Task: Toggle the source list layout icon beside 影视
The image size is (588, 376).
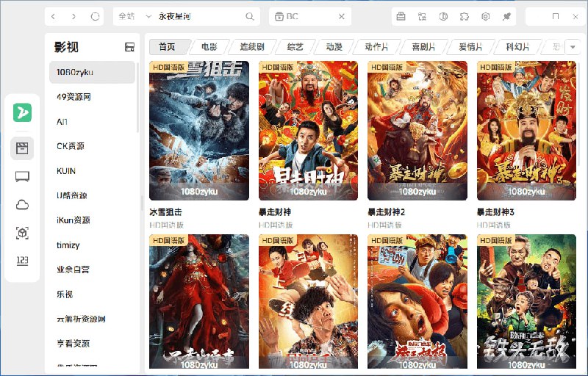Action: pos(130,47)
